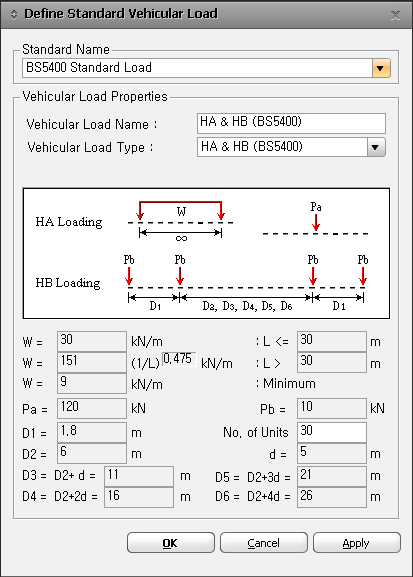Click the D6 value field showing 26

coord(332,497)
